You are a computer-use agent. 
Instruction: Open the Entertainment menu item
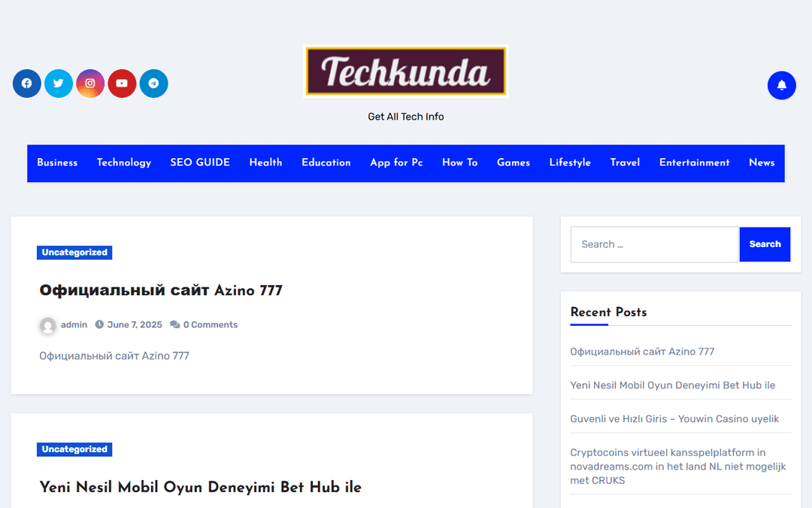[694, 163]
